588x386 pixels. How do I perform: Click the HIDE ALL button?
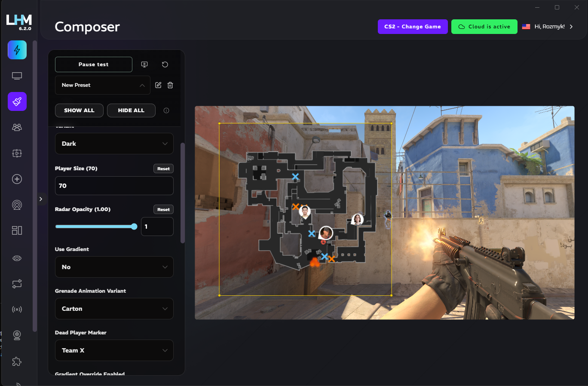(x=131, y=110)
